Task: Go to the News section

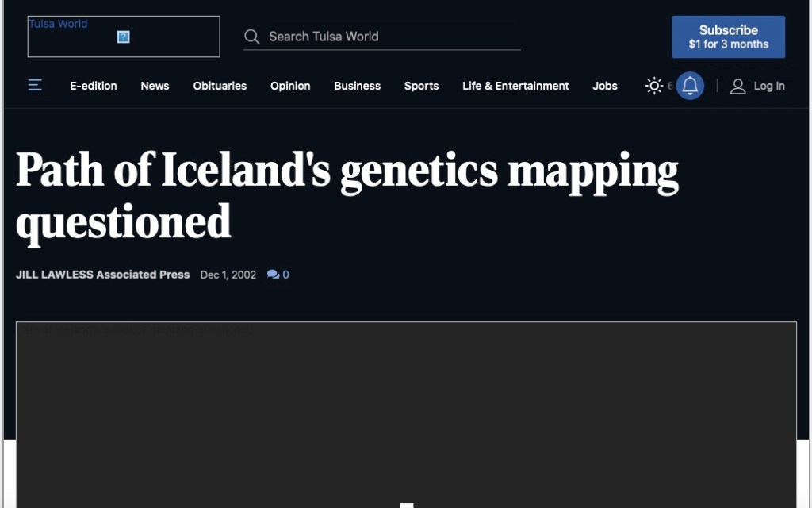Action: click(x=155, y=86)
